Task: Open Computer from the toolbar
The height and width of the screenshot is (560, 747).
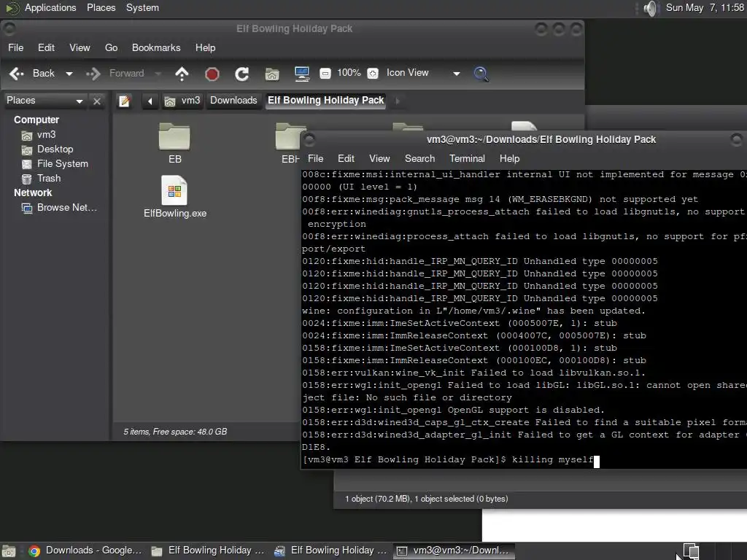Action: (301, 74)
